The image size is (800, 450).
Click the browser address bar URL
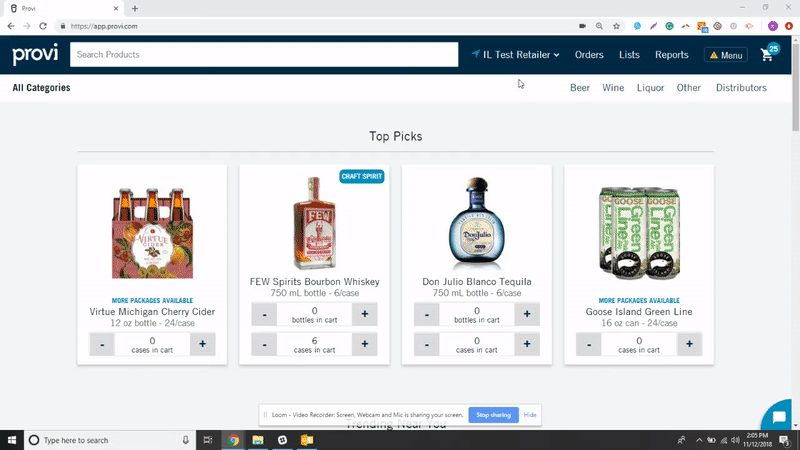click(104, 26)
